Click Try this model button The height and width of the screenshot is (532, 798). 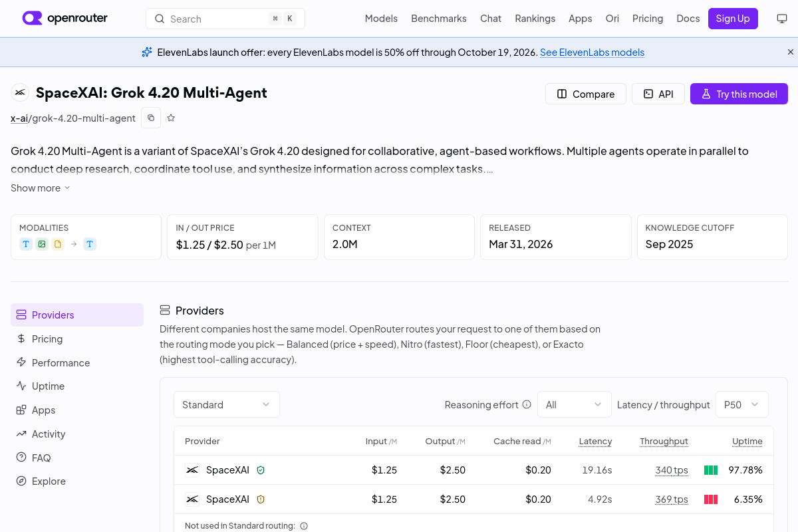coord(739,94)
